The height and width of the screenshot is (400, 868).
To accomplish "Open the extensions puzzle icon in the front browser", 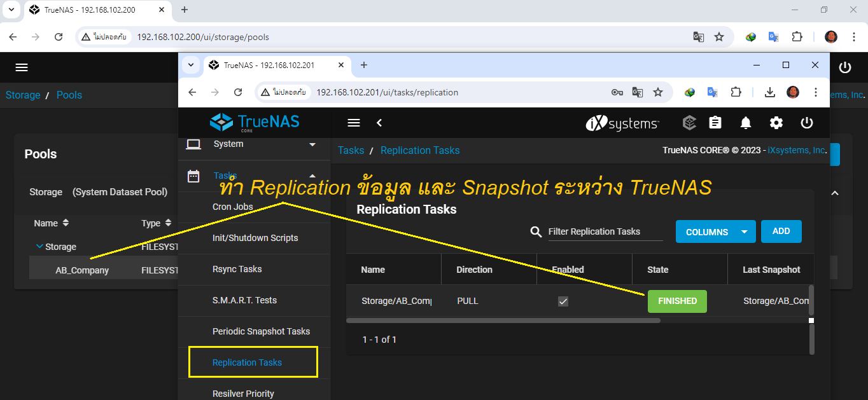I will (736, 92).
